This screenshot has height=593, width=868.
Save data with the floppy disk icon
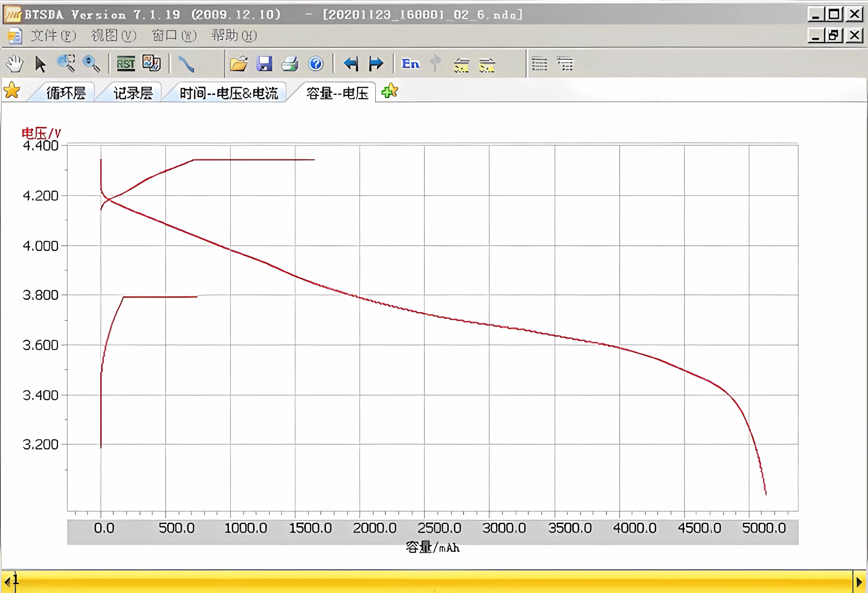pyautogui.click(x=264, y=64)
